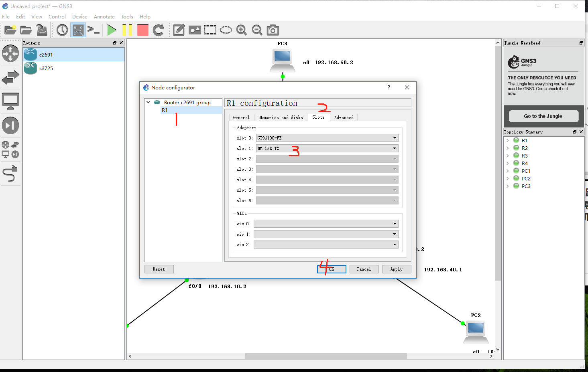Click the Insert picture icon
Viewport: 588px width, 372px height.
(x=195, y=30)
